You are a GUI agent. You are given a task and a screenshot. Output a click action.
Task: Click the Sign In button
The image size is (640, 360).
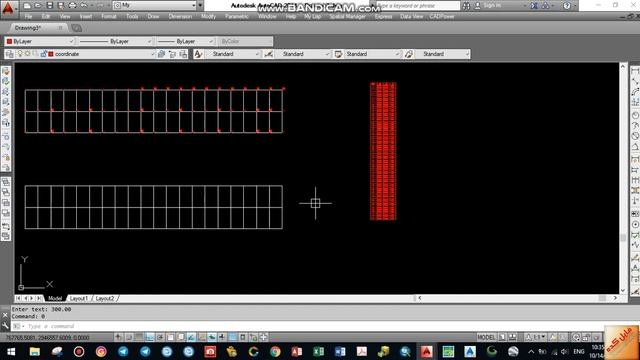(493, 5)
